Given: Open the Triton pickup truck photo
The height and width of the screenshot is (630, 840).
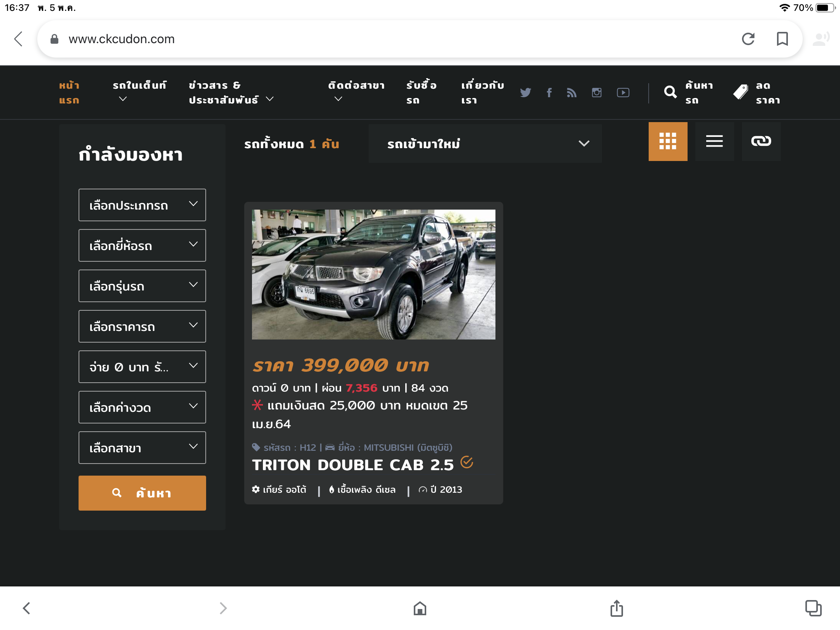Looking at the screenshot, I should [x=374, y=275].
